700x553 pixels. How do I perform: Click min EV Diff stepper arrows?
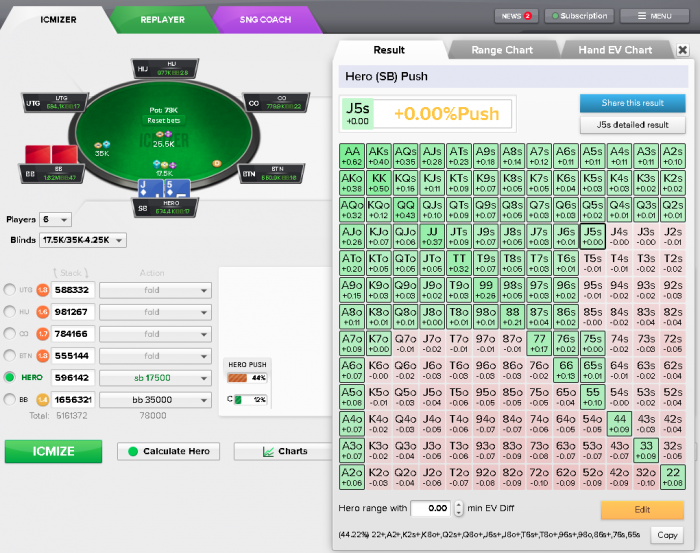point(458,508)
